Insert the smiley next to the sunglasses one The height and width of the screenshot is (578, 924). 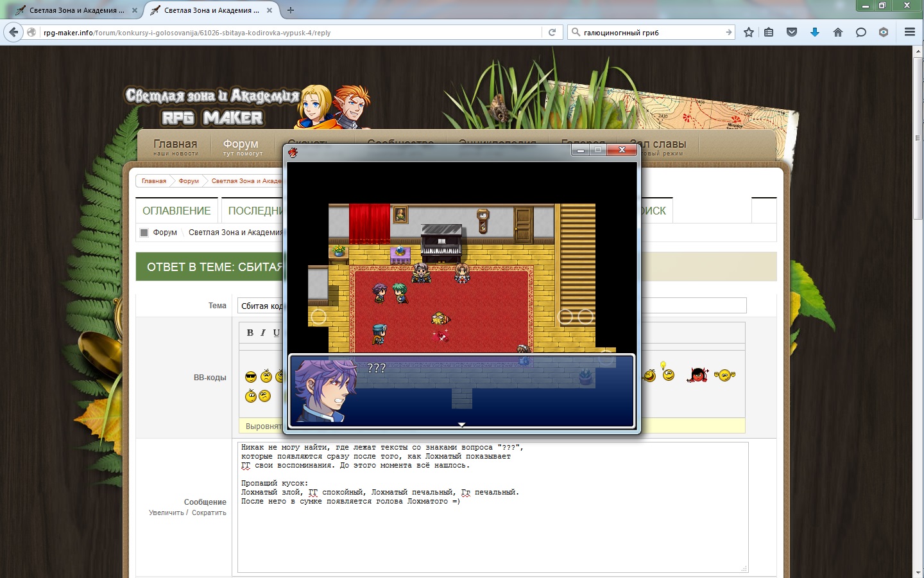266,376
